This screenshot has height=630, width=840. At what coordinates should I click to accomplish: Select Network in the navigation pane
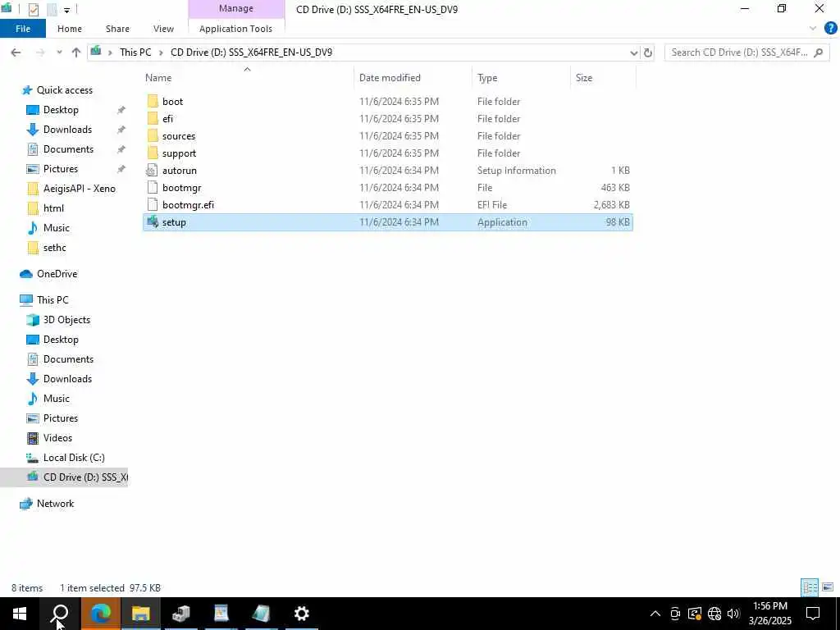tap(55, 504)
